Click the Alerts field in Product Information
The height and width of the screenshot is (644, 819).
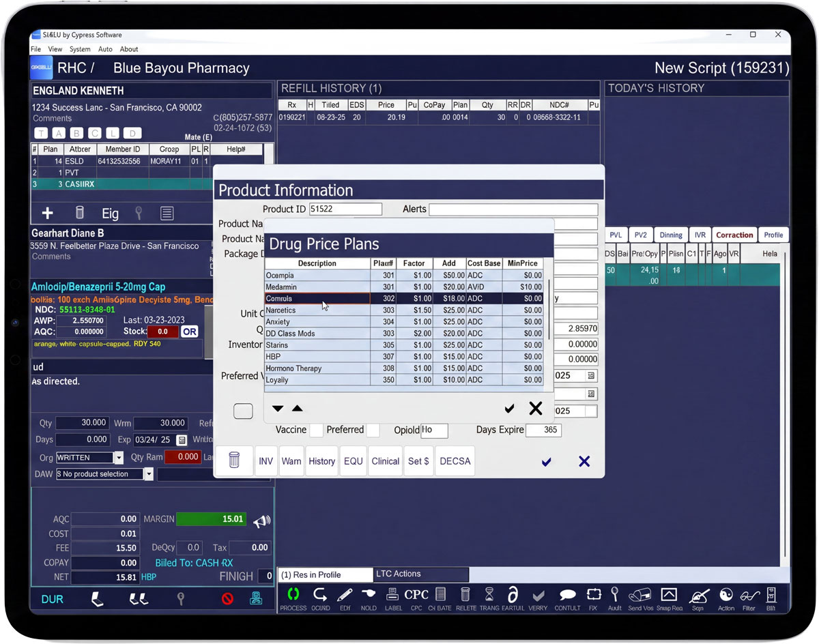click(x=513, y=209)
